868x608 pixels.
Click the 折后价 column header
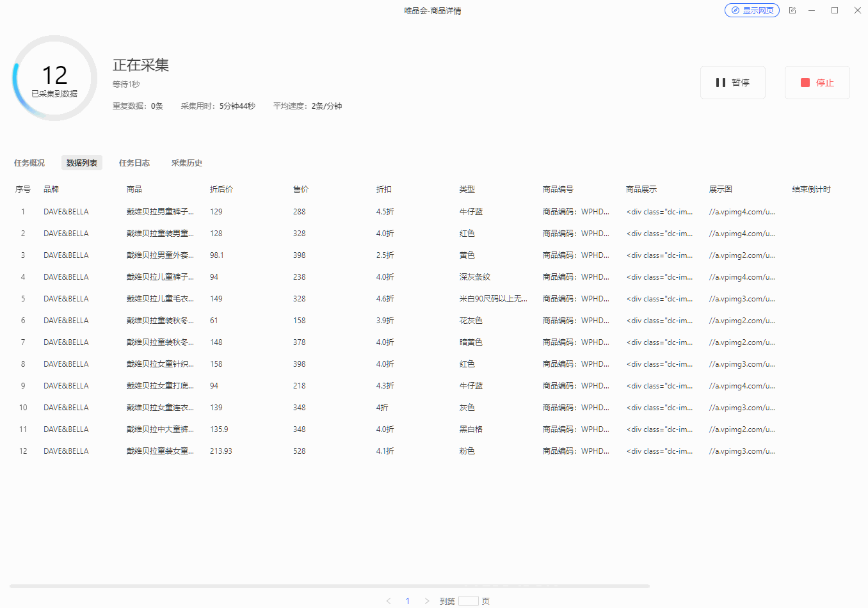(221, 189)
